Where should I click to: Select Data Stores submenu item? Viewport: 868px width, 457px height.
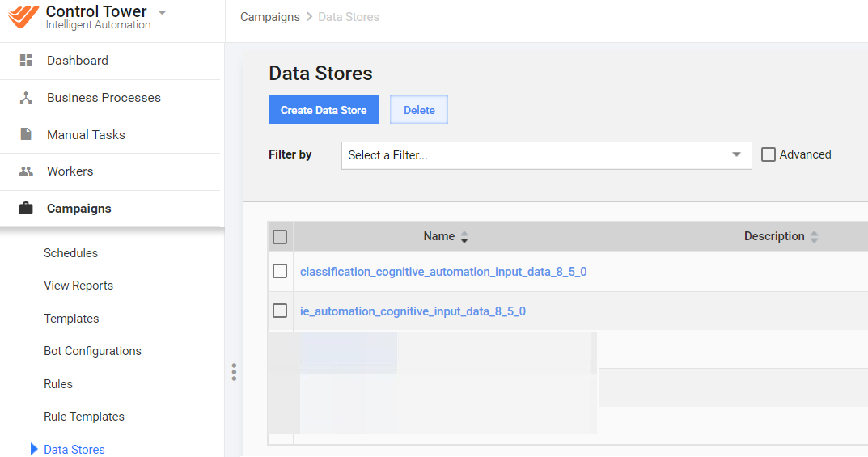click(74, 449)
